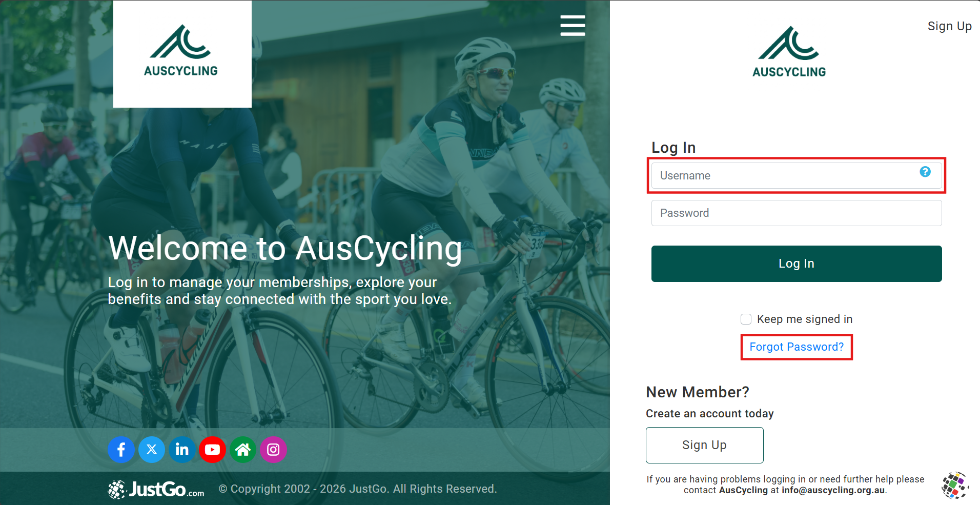Open the LinkedIn social icon
Viewport: 980px width, 505px height.
(x=182, y=450)
